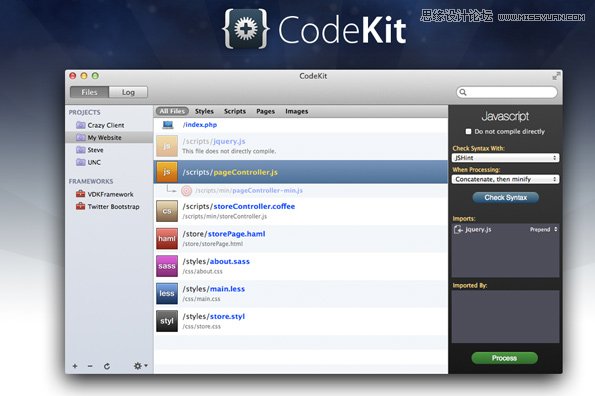Click the coffee script icon for storeController.coffee
Viewport: 595px width, 396px height.
pyautogui.click(x=167, y=211)
